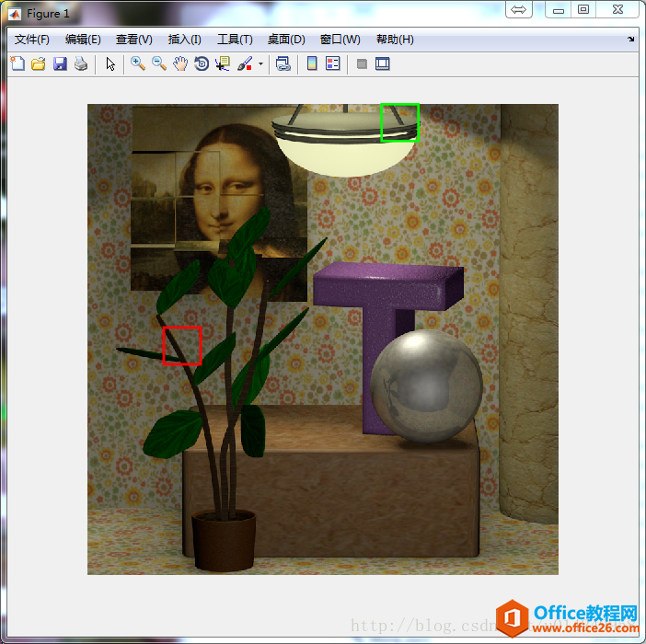Open the 编辑(E) menu

[x=83, y=40]
